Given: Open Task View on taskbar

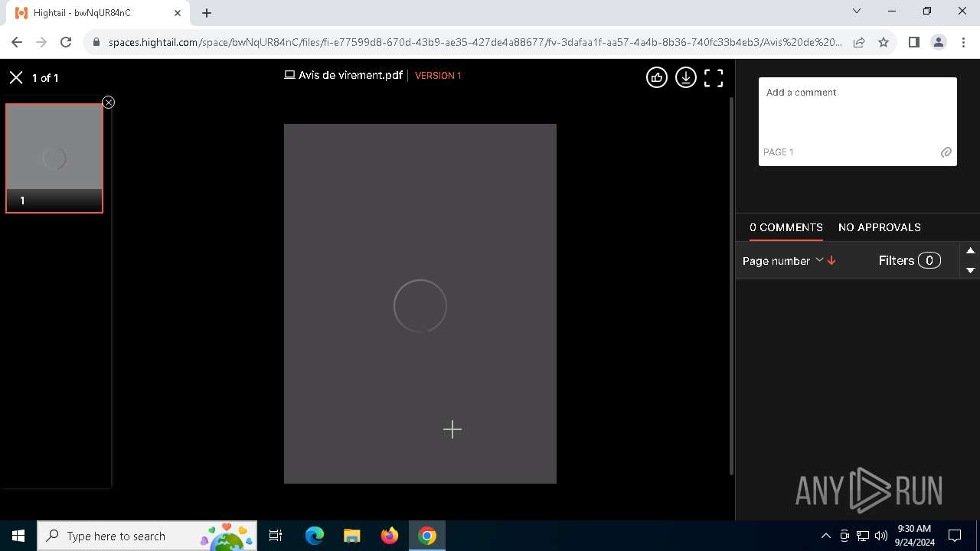Looking at the screenshot, I should tap(276, 536).
